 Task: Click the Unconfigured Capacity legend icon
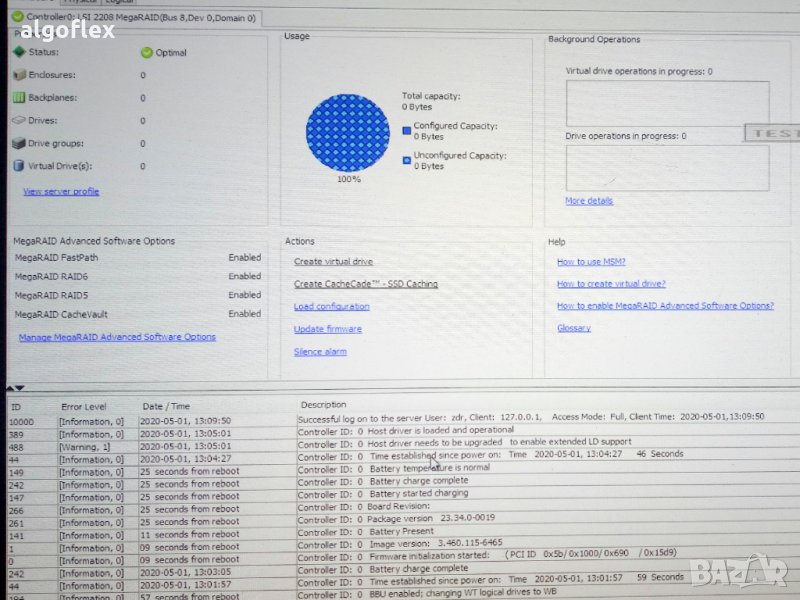[406, 159]
